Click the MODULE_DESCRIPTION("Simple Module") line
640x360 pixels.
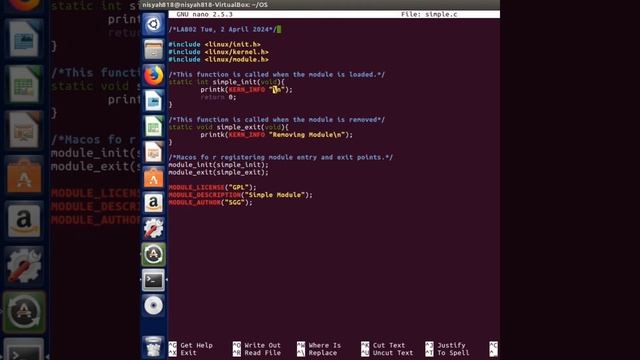[x=240, y=195]
